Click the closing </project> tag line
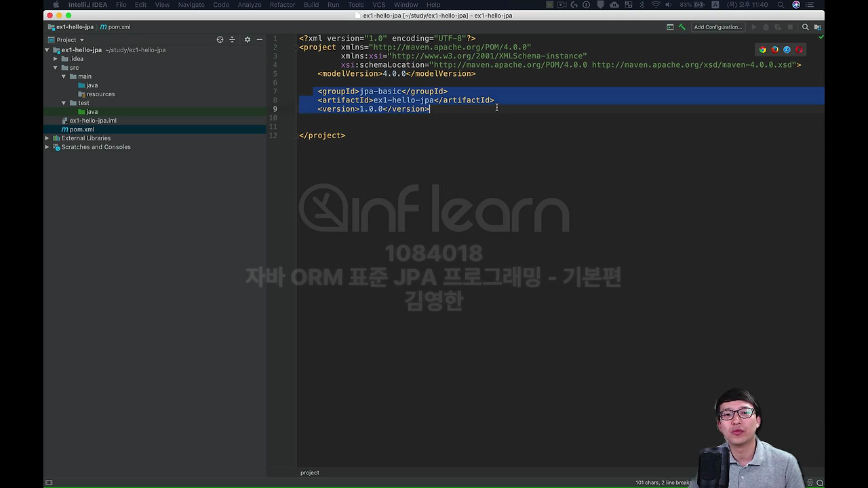Viewport: 868px width, 488px height. tap(322, 136)
